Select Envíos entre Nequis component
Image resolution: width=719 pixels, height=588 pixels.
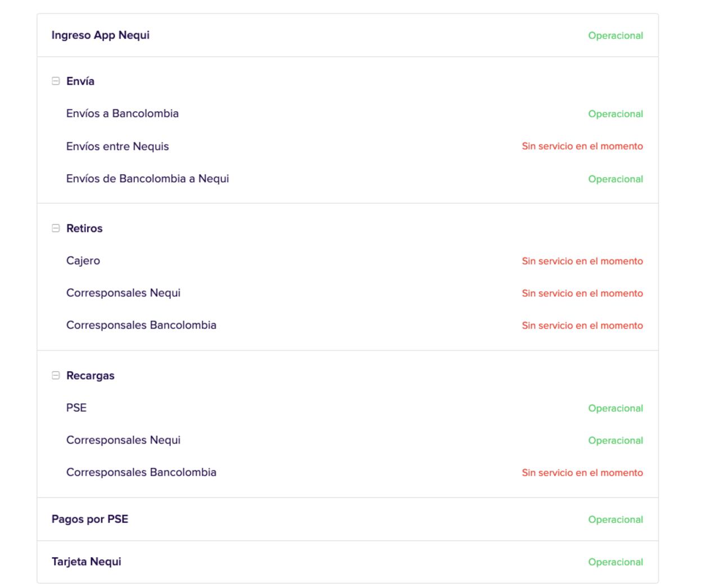[x=117, y=147]
